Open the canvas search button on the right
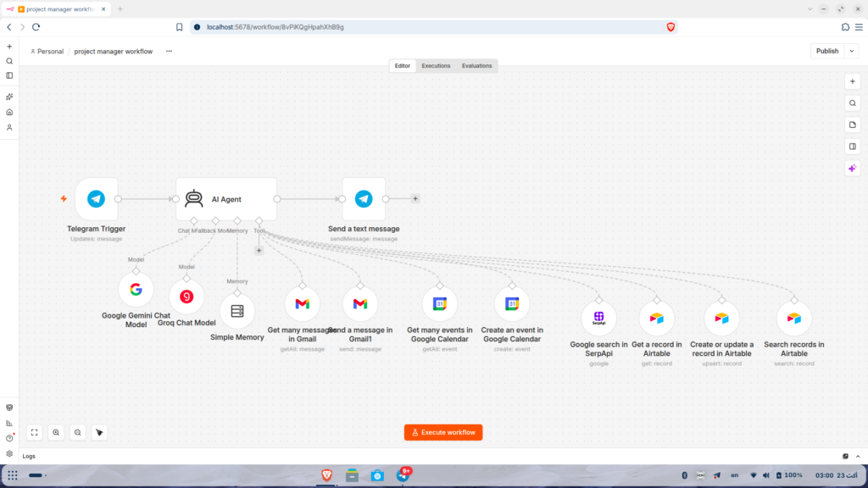The image size is (868, 488). pos(853,103)
